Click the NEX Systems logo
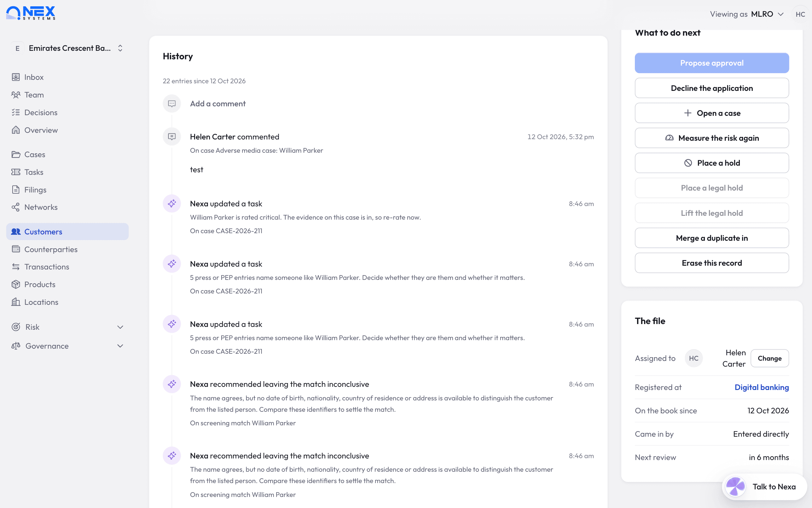 (31, 14)
